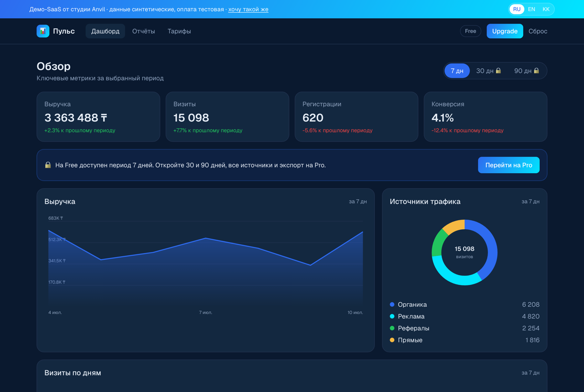Click the Выручка chart panel title
Viewport: 584px width, 392px height.
tap(60, 201)
